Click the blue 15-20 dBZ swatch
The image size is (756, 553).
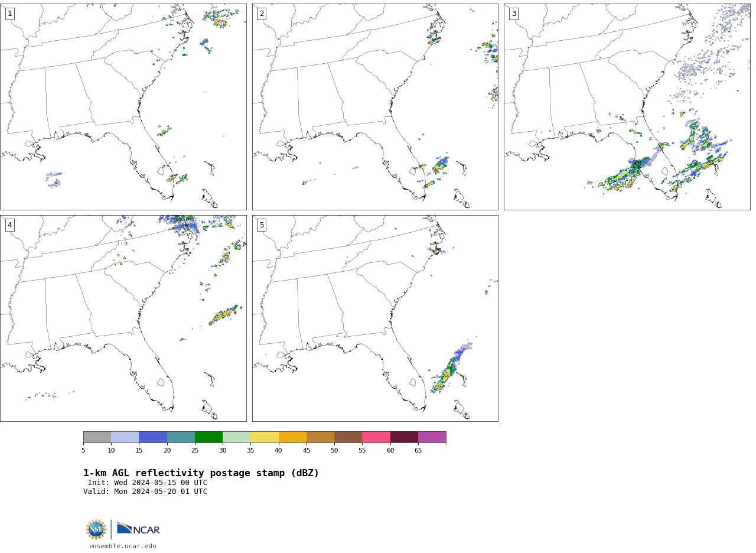click(x=153, y=437)
